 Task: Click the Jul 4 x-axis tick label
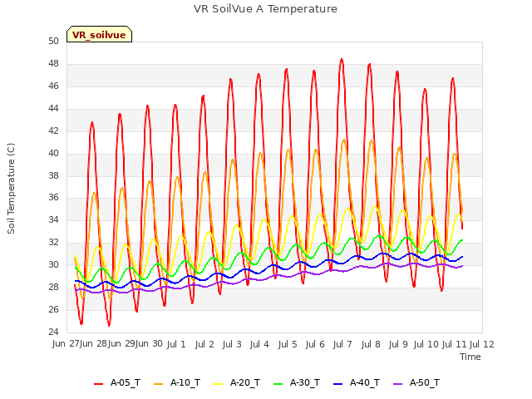point(259,344)
